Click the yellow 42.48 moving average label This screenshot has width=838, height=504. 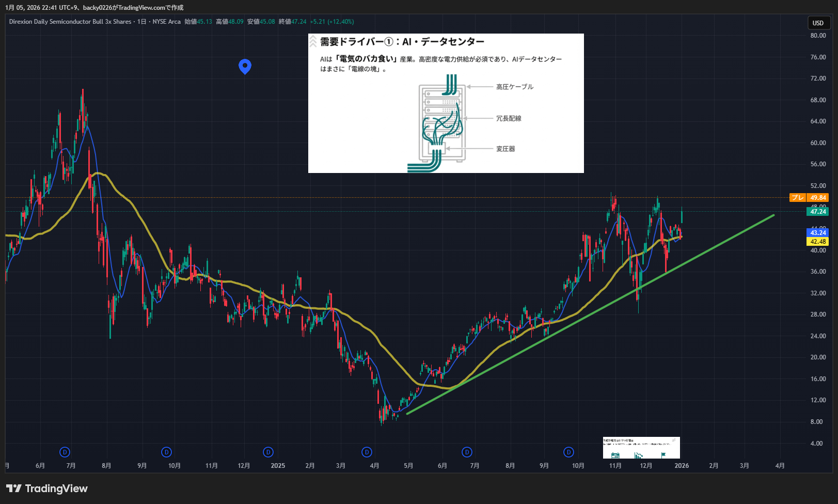[818, 242]
